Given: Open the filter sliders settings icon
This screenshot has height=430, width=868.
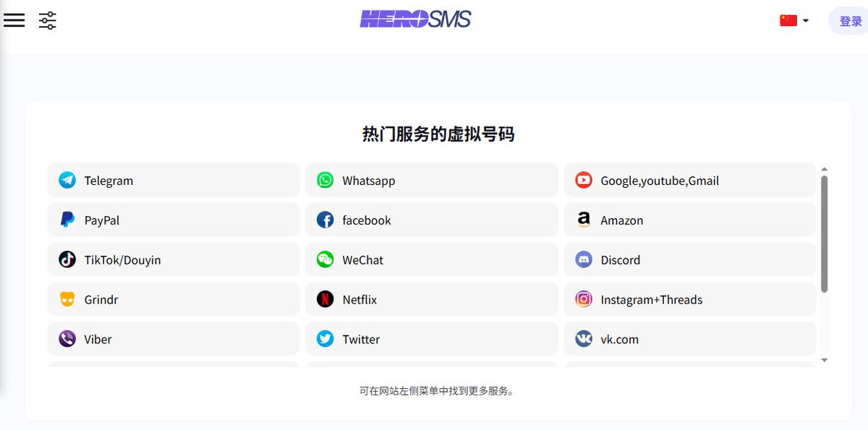Looking at the screenshot, I should pyautogui.click(x=48, y=20).
